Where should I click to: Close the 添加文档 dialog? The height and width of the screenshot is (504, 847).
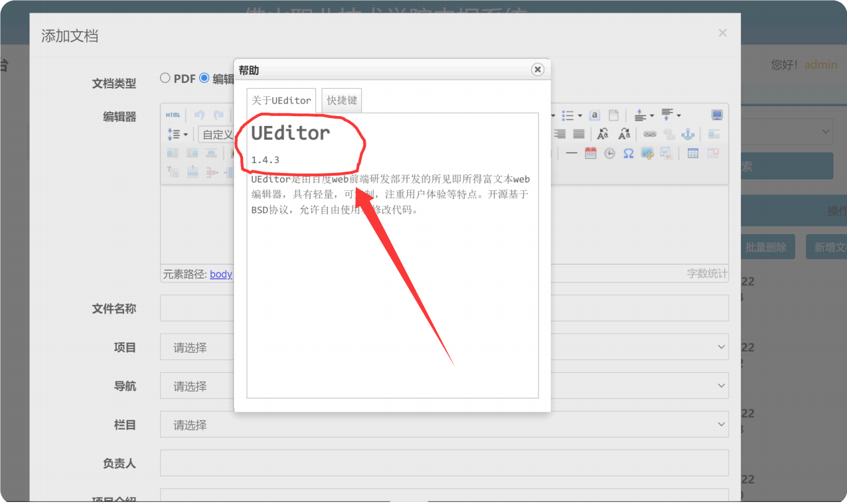tap(723, 32)
